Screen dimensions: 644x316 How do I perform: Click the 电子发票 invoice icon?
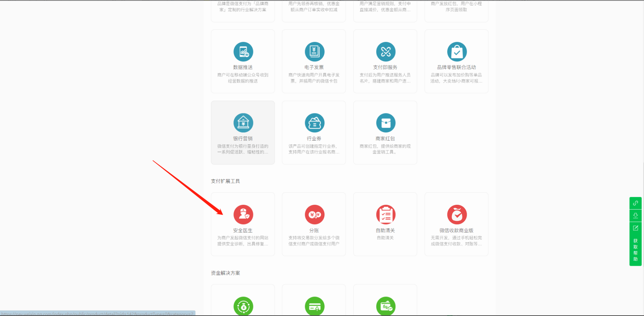[314, 52]
